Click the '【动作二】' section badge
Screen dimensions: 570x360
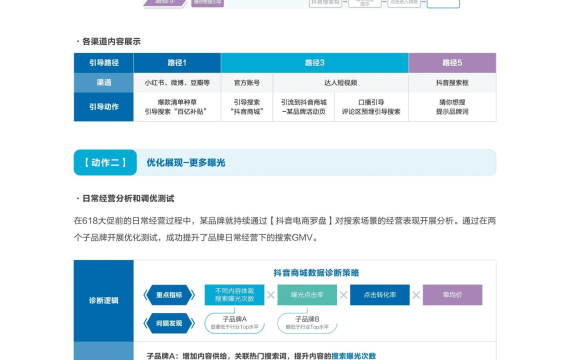105,163
